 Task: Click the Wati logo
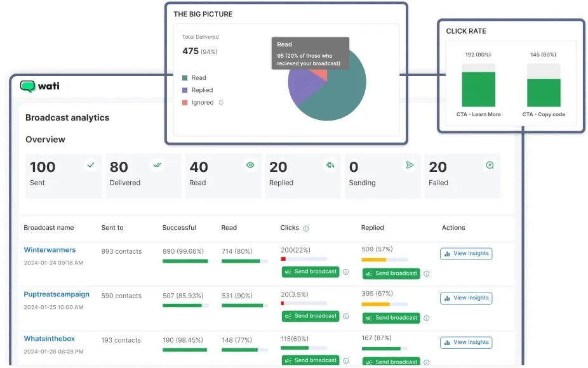click(40, 87)
